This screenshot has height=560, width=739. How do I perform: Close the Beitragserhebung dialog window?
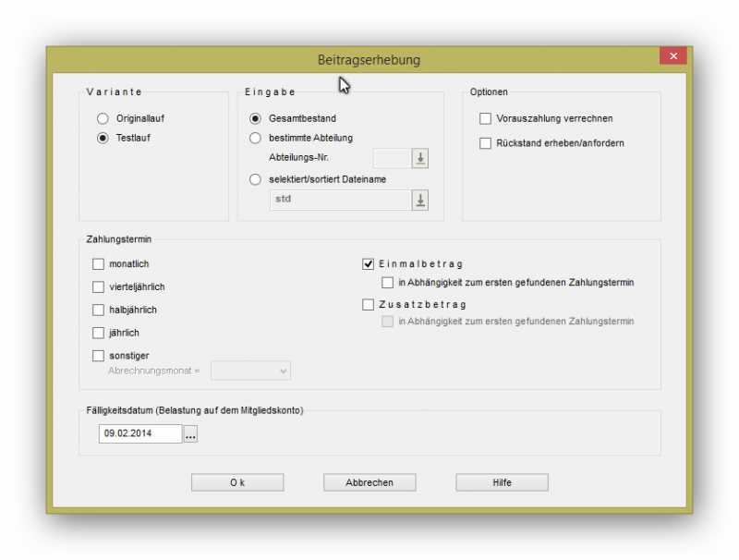point(672,57)
